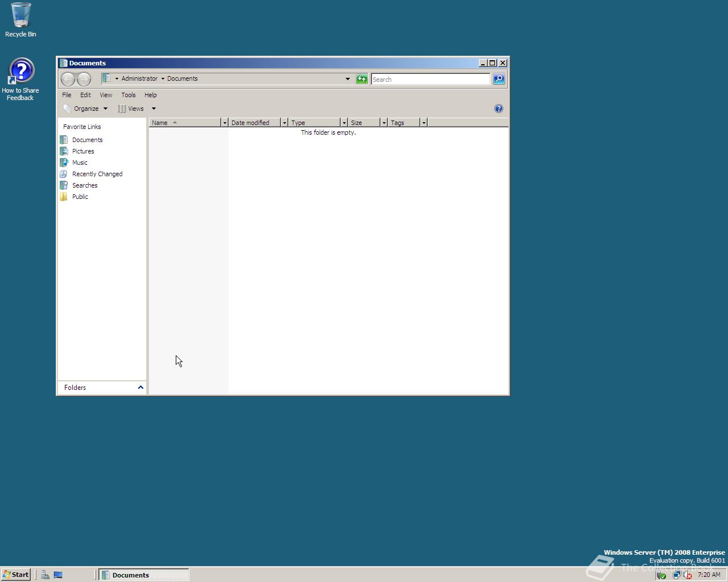Maximize the Documents window

pos(493,63)
